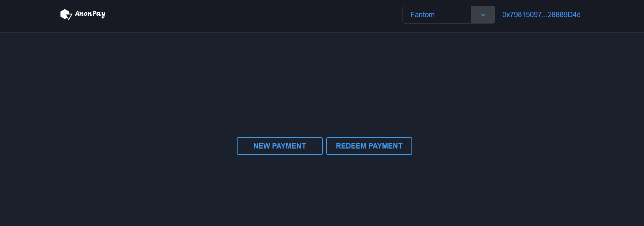Click the chevron arrow beside Fantom
This screenshot has width=644, height=226.
[483, 15]
